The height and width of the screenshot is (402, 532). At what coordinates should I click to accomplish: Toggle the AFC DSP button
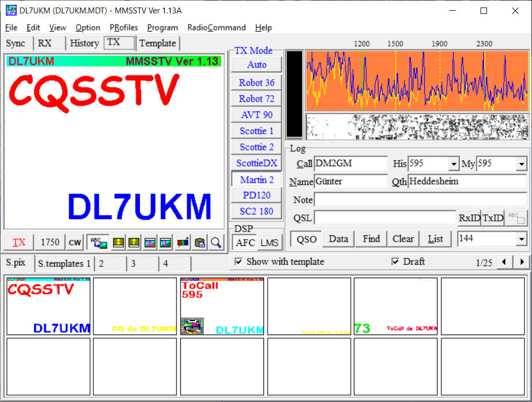pos(245,242)
